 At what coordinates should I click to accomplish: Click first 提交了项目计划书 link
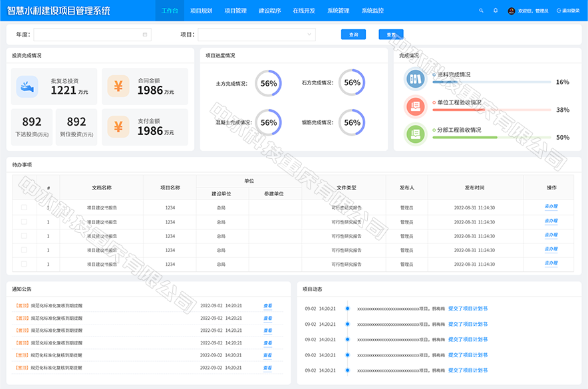coord(468,309)
